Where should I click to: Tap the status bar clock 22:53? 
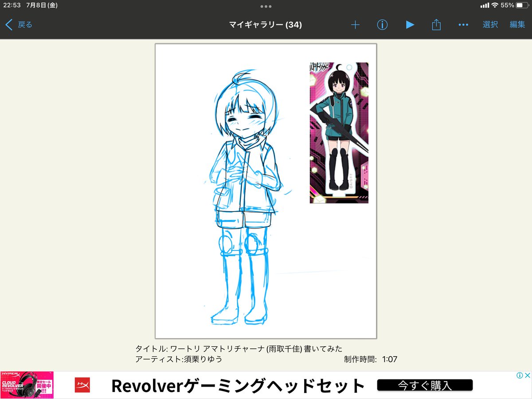point(12,5)
